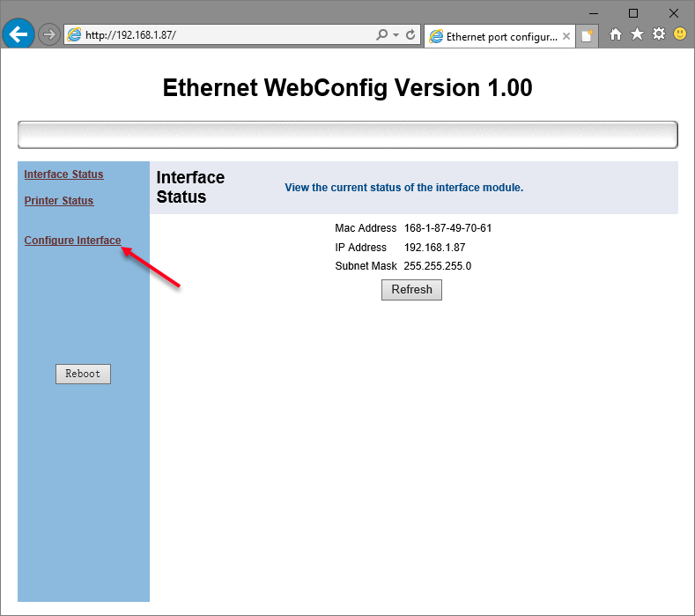Click the Refresh button below Subnet Mask

[411, 290]
